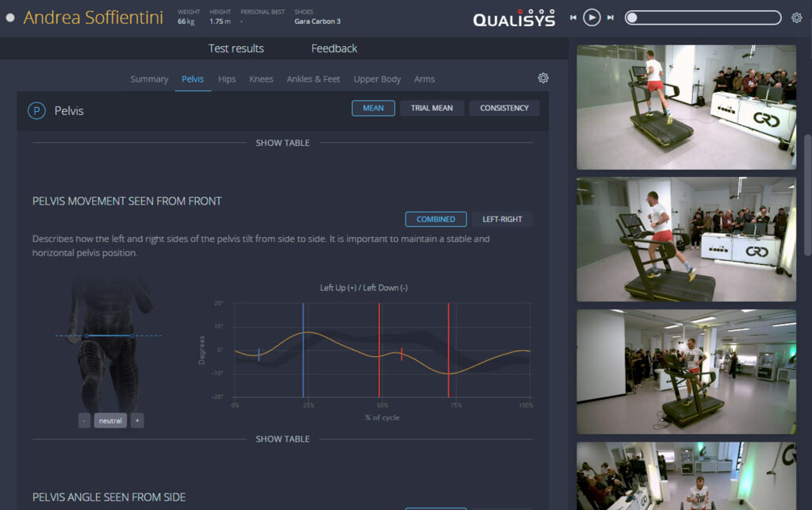Expand SHOW TABLE below the pelvis graph
The height and width of the screenshot is (510, 812).
coord(282,439)
